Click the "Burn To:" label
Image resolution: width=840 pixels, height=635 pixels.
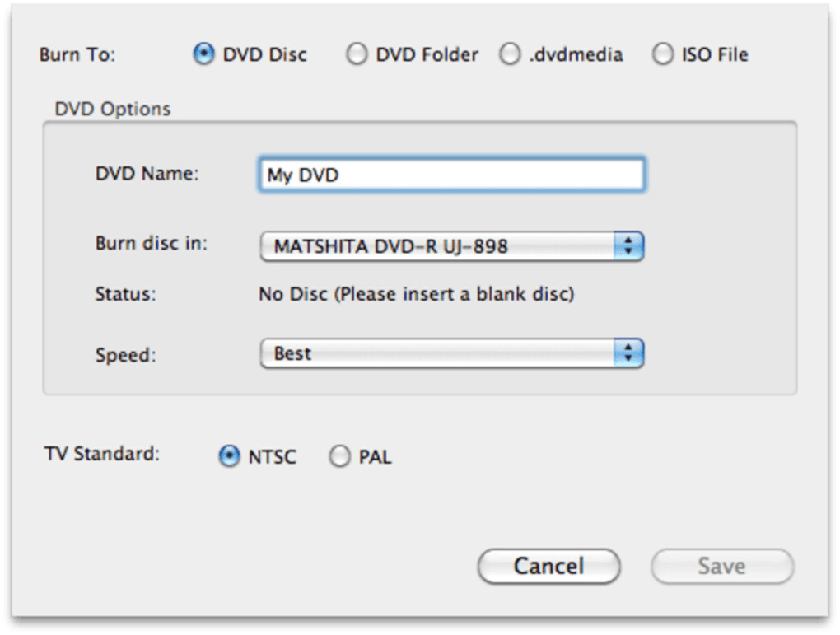coord(77,55)
